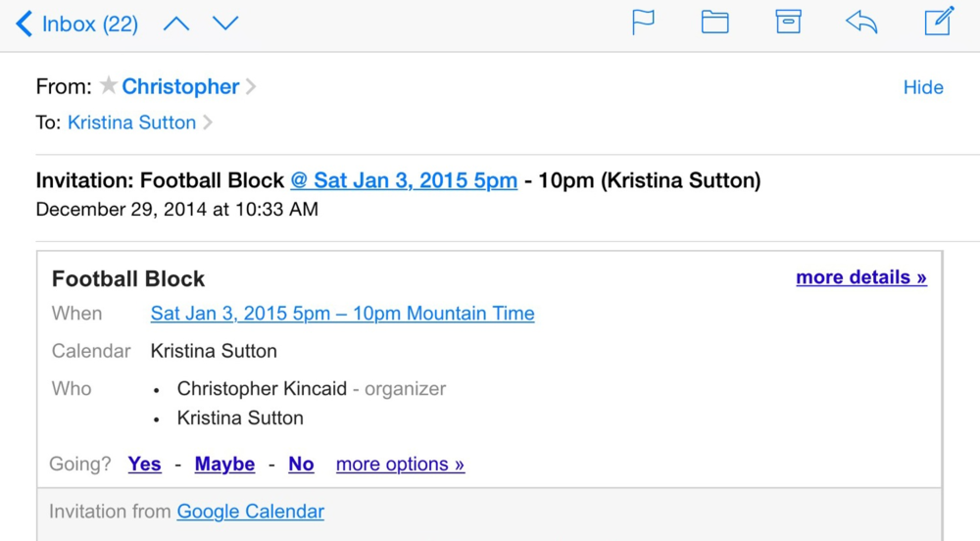980x541 pixels.
Task: Go back to Inbox (22)
Action: [76, 24]
